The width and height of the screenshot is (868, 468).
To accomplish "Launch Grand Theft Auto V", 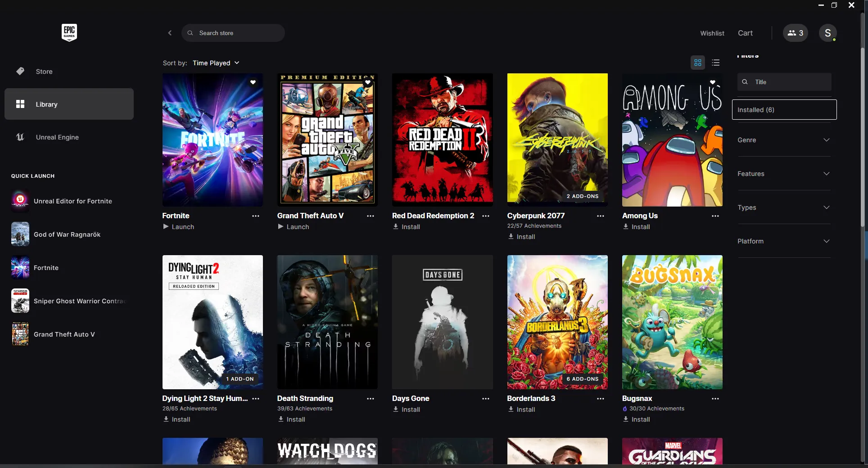I will [293, 227].
